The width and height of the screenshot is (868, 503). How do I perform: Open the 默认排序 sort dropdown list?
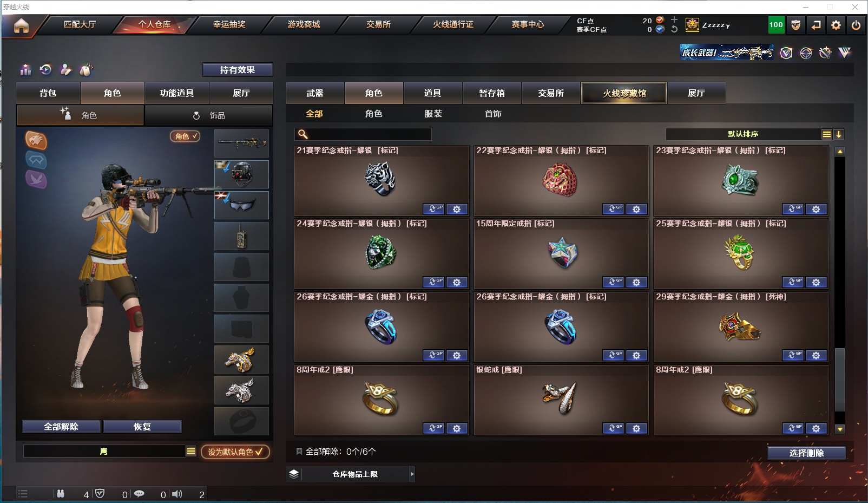tap(826, 134)
